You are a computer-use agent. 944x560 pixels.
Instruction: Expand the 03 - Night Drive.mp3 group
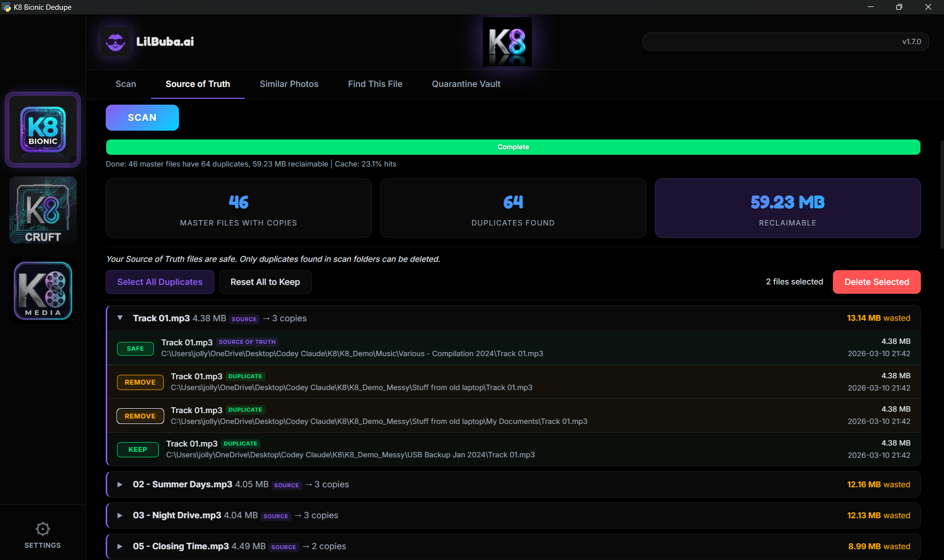coord(120,515)
